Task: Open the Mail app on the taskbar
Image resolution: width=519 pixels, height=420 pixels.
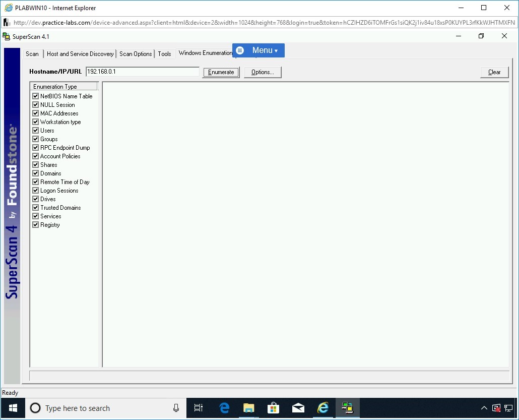Action: tap(298, 408)
